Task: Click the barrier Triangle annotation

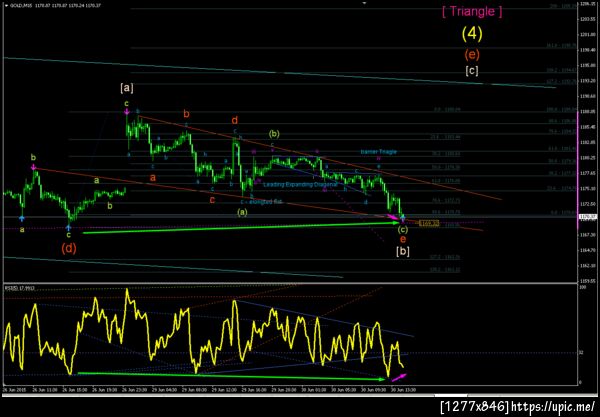Action: pos(378,152)
